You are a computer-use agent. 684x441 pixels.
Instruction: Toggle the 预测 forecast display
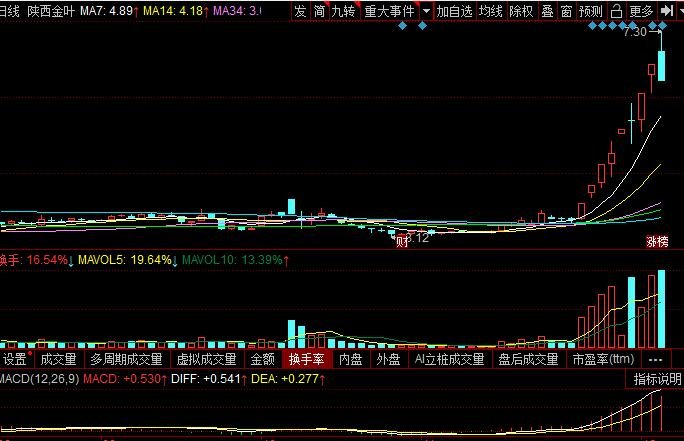(591, 11)
